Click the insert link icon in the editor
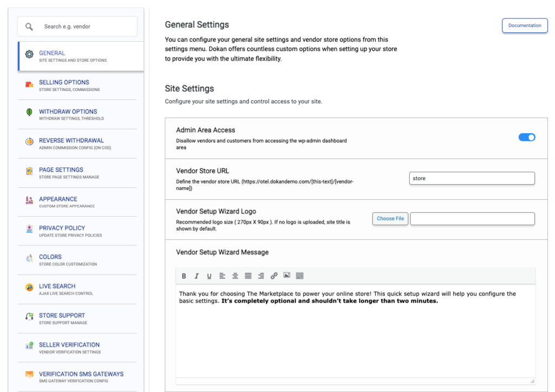555x392 pixels. coord(274,276)
